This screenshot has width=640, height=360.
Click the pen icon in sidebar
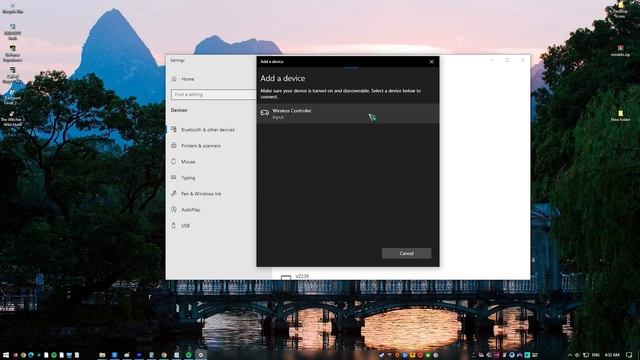point(174,193)
